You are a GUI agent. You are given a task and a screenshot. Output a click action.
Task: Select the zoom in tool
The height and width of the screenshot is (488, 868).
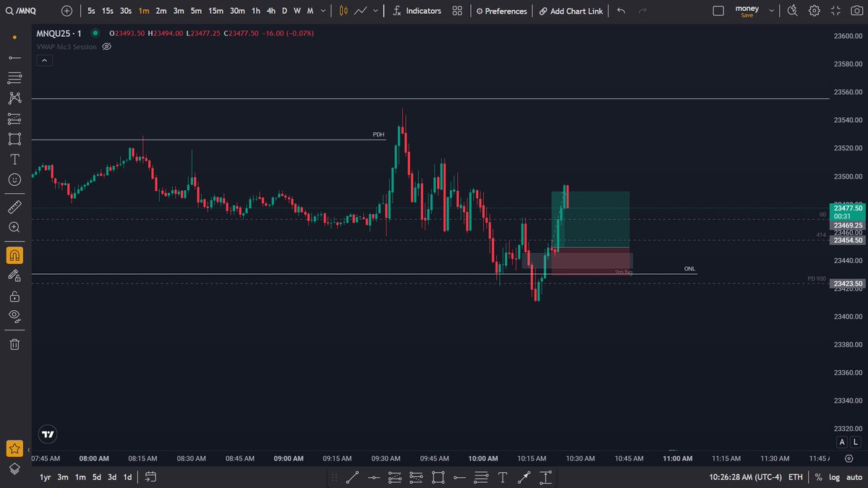(14, 228)
